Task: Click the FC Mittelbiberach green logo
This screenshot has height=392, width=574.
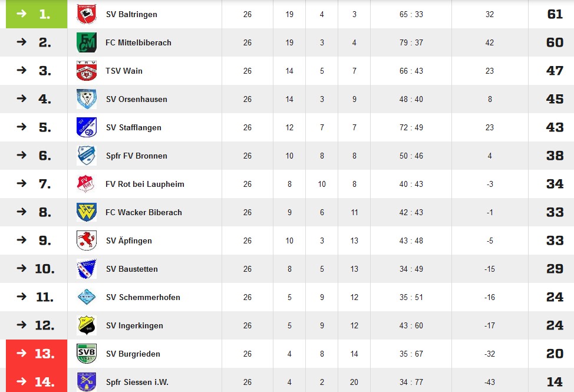Action: 87,42
